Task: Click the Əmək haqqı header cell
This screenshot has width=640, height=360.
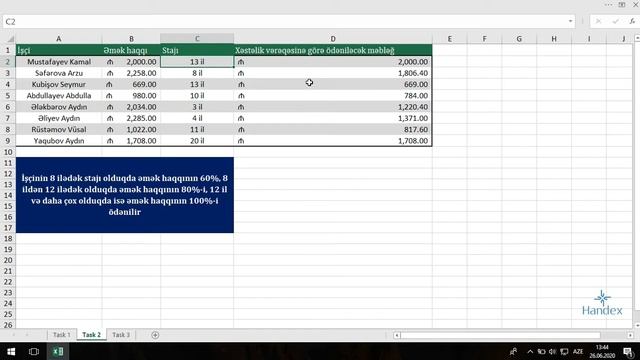Action: 131,51
